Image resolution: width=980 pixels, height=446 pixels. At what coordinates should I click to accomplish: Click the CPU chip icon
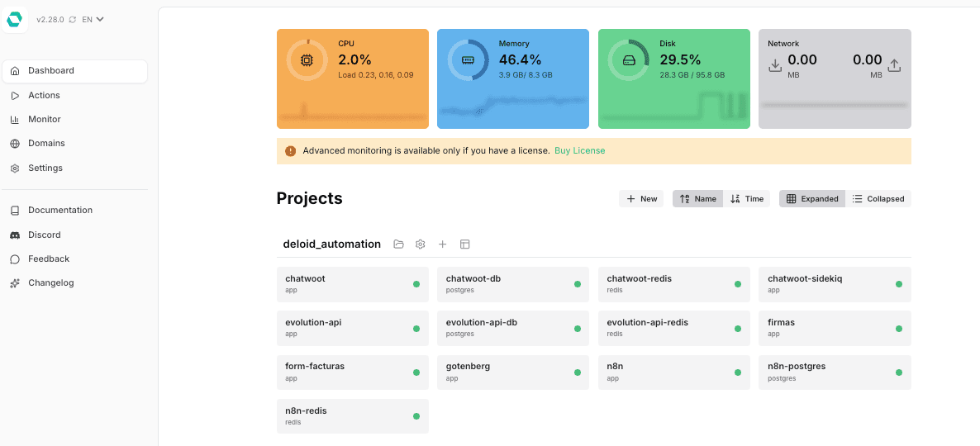pos(307,60)
